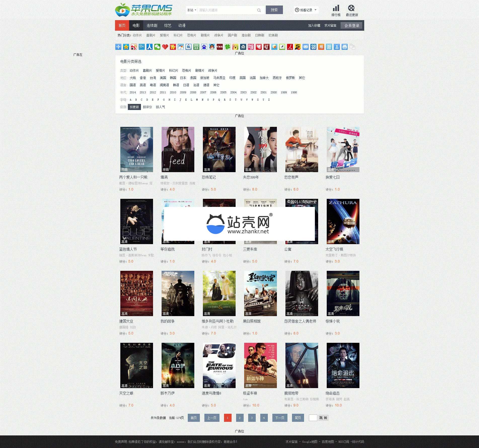Click the blue plus share icon
The image size is (479, 448).
118,47
